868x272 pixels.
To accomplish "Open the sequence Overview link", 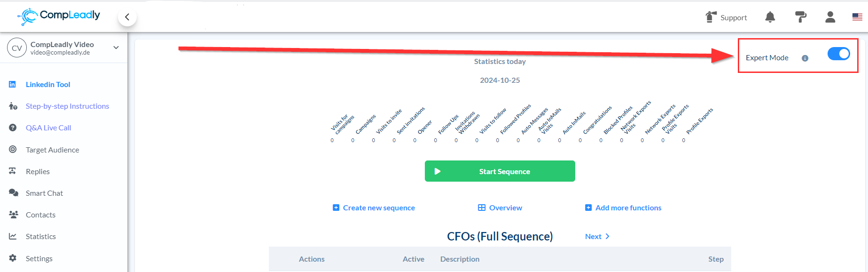I will (x=500, y=208).
